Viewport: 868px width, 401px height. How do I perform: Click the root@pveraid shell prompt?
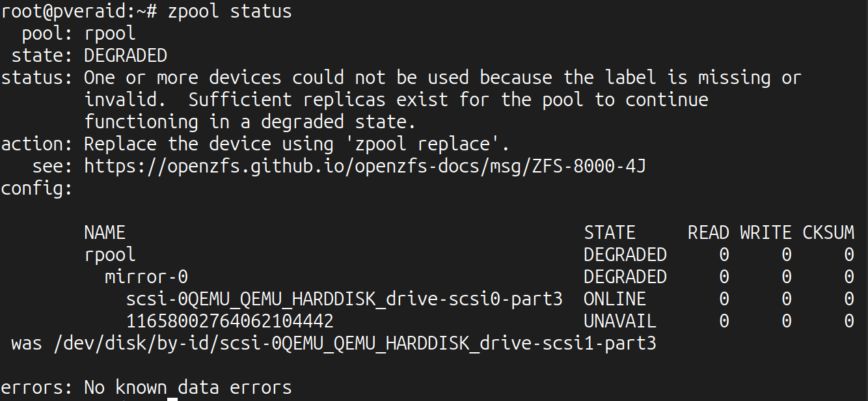point(78,12)
